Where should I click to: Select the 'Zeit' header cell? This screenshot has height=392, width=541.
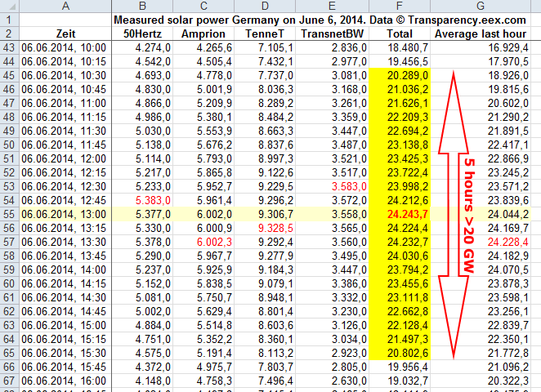65,33
